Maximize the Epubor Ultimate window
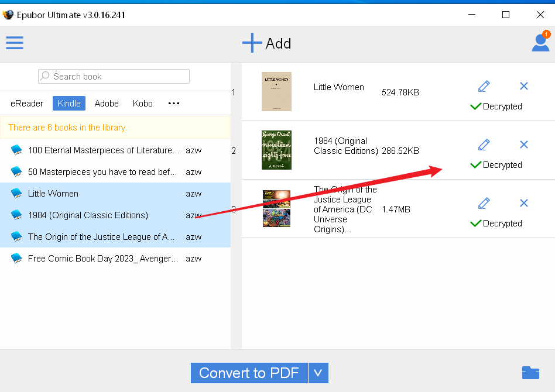555x392 pixels. point(506,15)
